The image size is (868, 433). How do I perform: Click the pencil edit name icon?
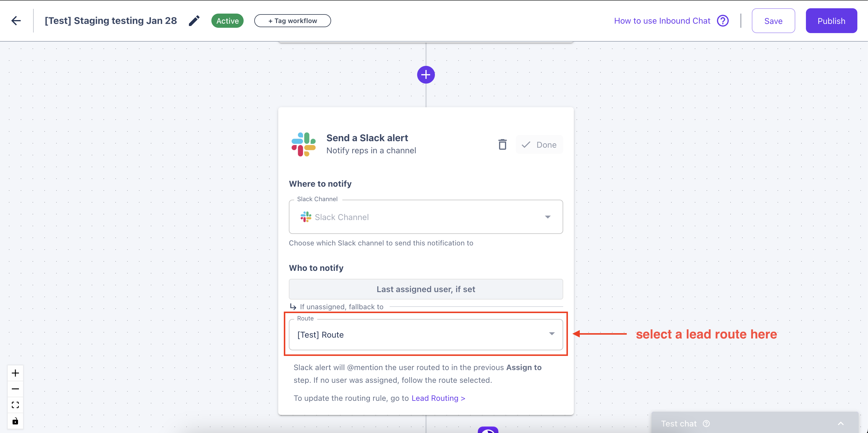[194, 21]
